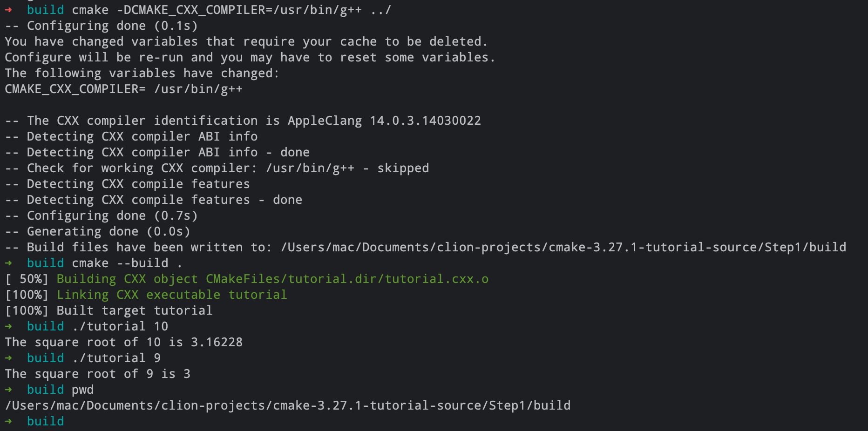This screenshot has width=868, height=431.
Task: Click the green 'CMakeFiles/tutorial.dir/tutorial.cxx.o' object path
Action: pos(347,279)
